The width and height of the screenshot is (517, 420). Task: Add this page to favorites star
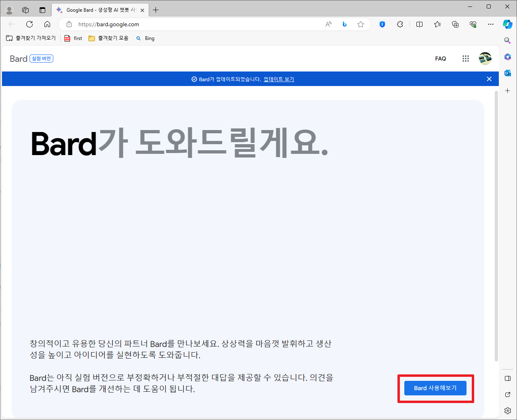(x=361, y=24)
